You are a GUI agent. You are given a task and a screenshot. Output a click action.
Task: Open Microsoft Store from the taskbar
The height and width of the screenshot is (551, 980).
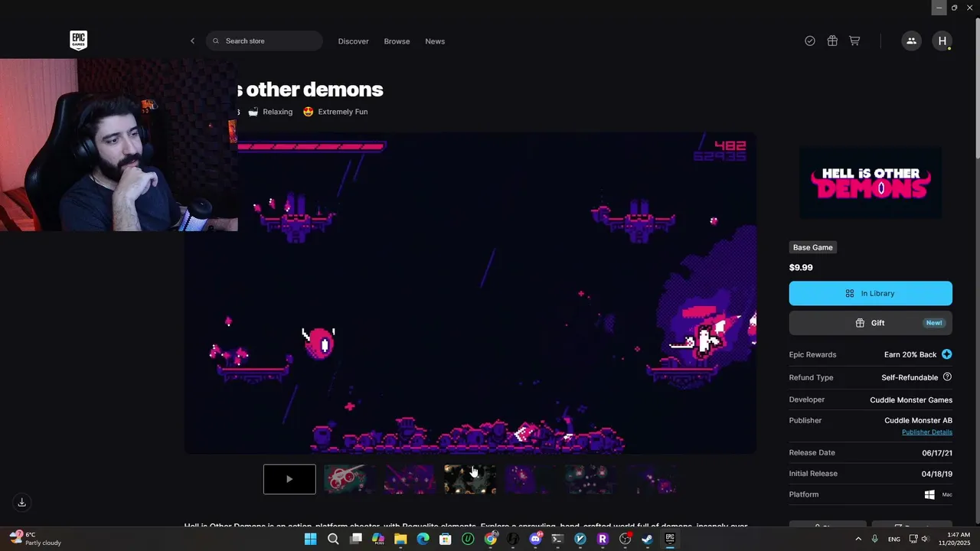click(446, 539)
